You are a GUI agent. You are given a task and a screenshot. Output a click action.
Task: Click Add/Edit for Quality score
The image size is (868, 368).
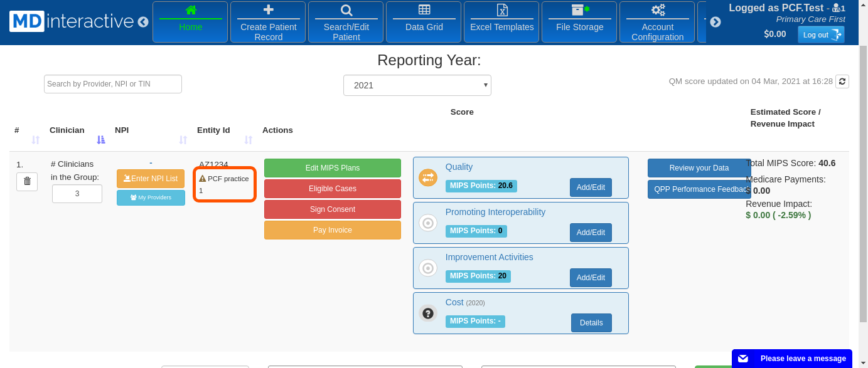pos(591,187)
